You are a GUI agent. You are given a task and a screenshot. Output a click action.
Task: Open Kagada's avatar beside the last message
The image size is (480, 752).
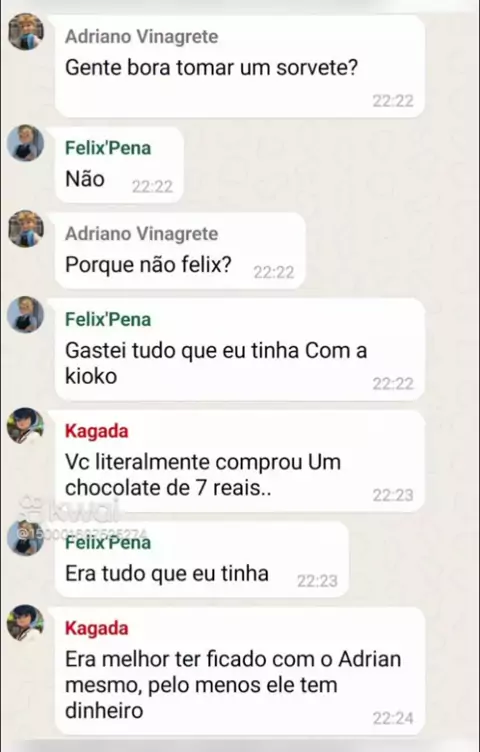click(x=26, y=623)
